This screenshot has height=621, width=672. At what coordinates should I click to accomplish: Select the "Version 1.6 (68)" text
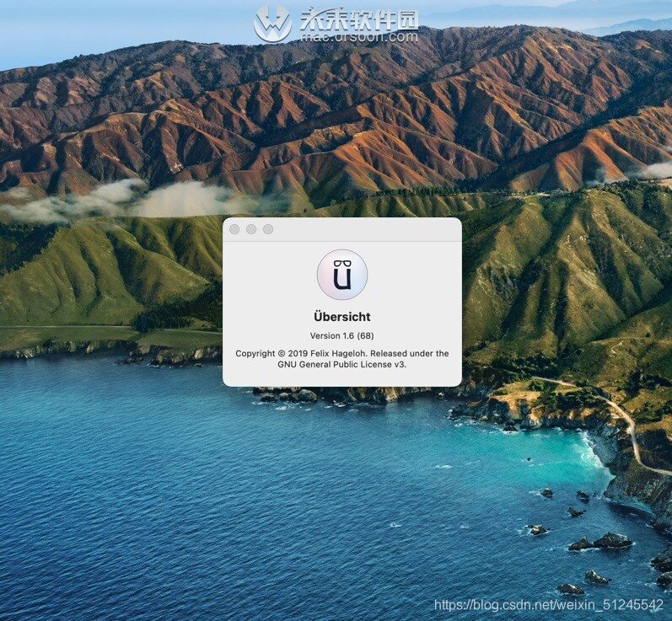342,335
